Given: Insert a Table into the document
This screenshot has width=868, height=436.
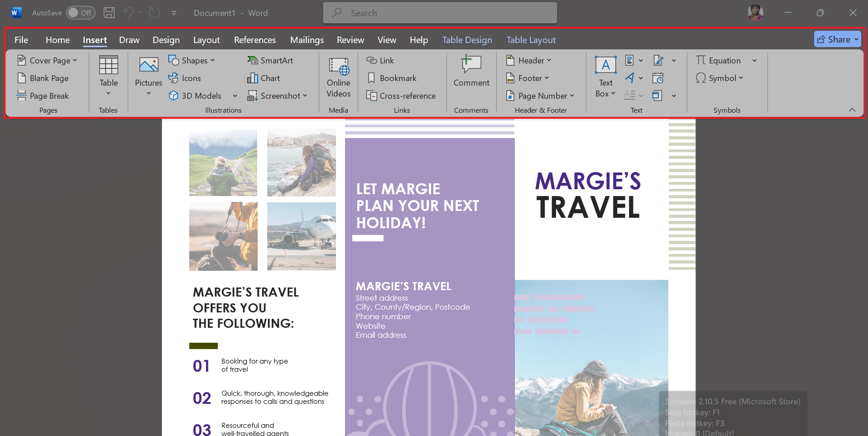Looking at the screenshot, I should coord(108,75).
